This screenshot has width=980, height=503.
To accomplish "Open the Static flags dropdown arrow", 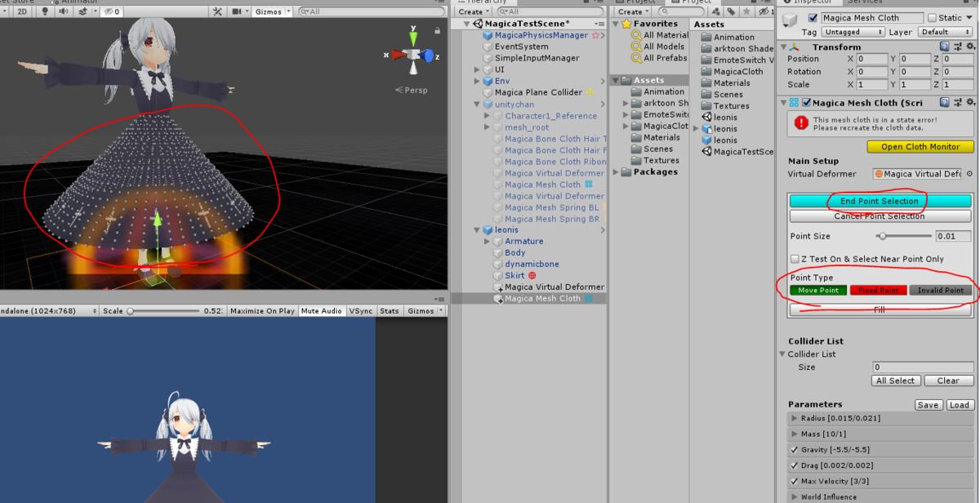I will click(x=969, y=18).
